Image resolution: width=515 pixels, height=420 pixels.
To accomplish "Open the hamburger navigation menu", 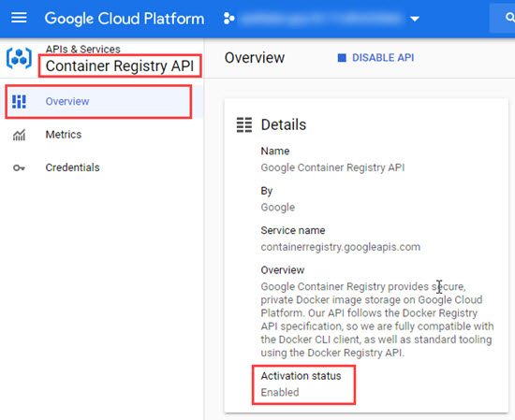I will click(x=19, y=18).
